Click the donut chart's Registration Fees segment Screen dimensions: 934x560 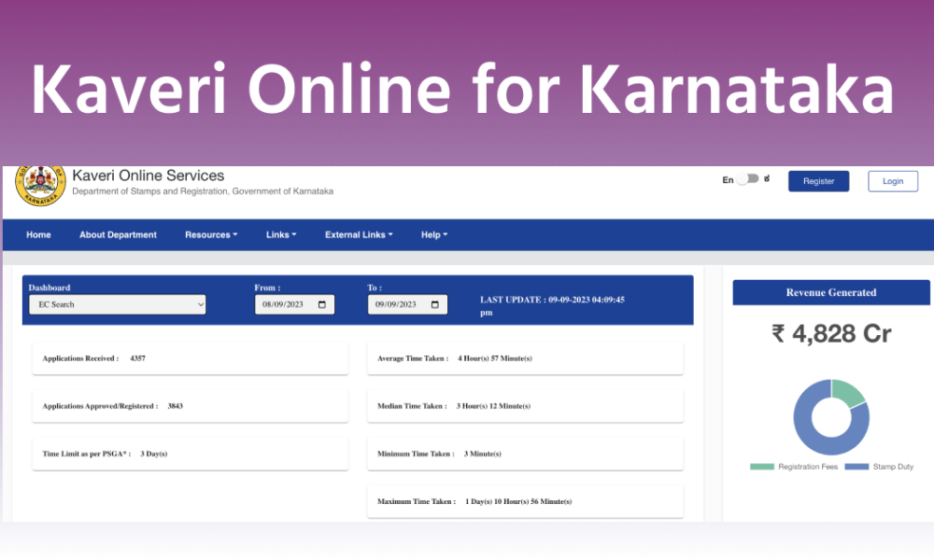coord(848,394)
